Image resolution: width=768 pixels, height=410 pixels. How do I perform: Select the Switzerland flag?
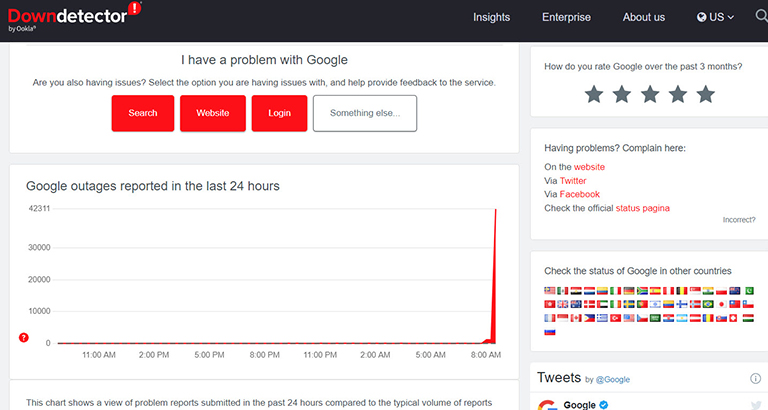pyautogui.click(x=733, y=318)
